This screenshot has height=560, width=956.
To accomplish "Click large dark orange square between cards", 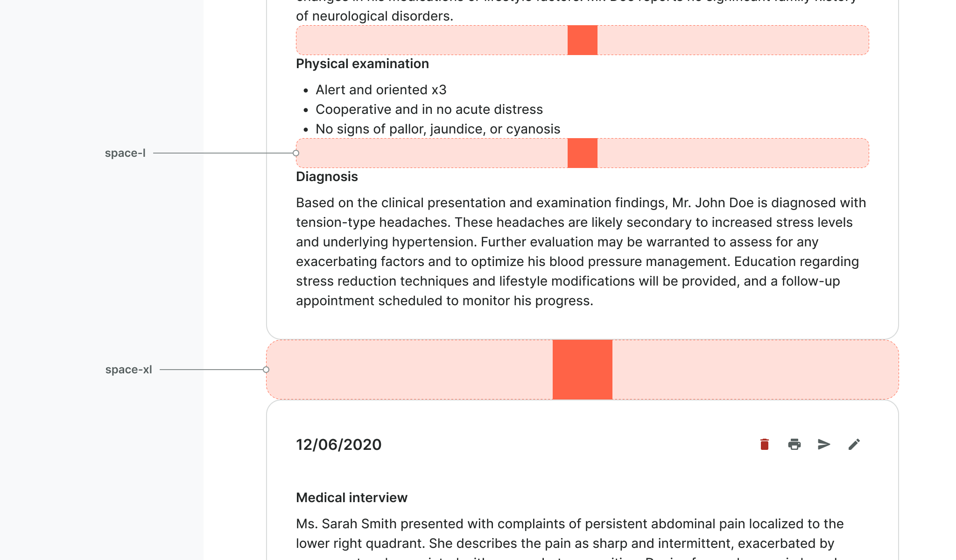I will [x=582, y=370].
